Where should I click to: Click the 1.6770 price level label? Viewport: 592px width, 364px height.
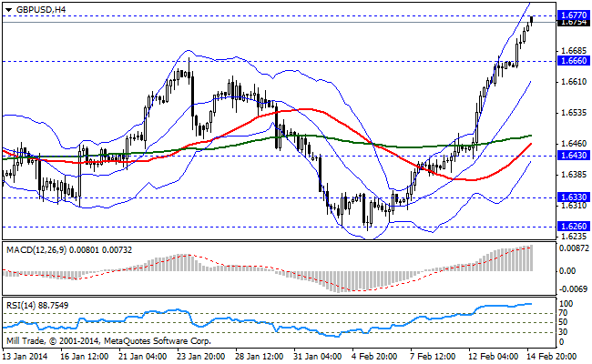pyautogui.click(x=574, y=15)
